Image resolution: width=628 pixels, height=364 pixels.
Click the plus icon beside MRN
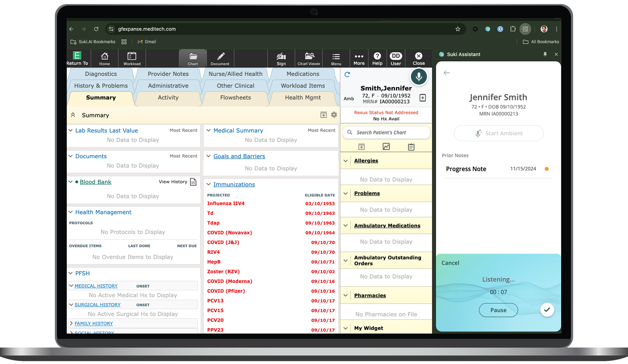coord(423,98)
